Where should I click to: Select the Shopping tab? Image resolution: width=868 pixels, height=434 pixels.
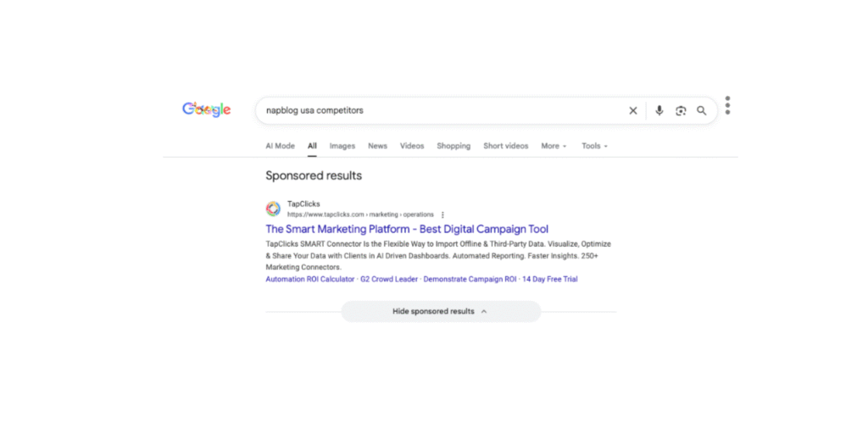[x=453, y=146]
